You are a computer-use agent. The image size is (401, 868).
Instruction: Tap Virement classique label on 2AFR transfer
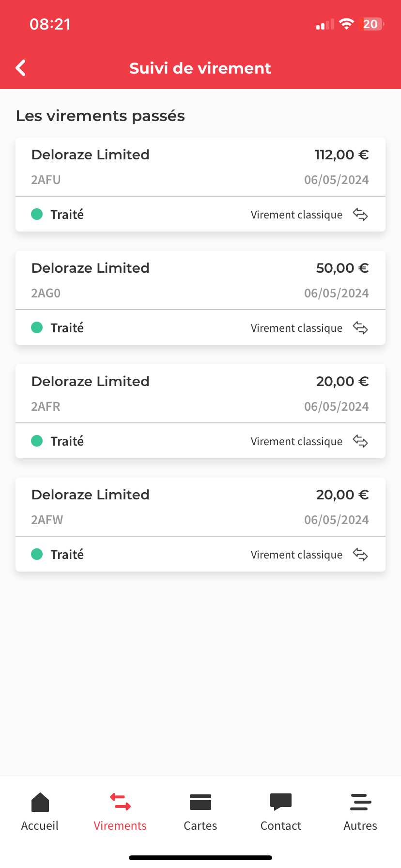[296, 441]
